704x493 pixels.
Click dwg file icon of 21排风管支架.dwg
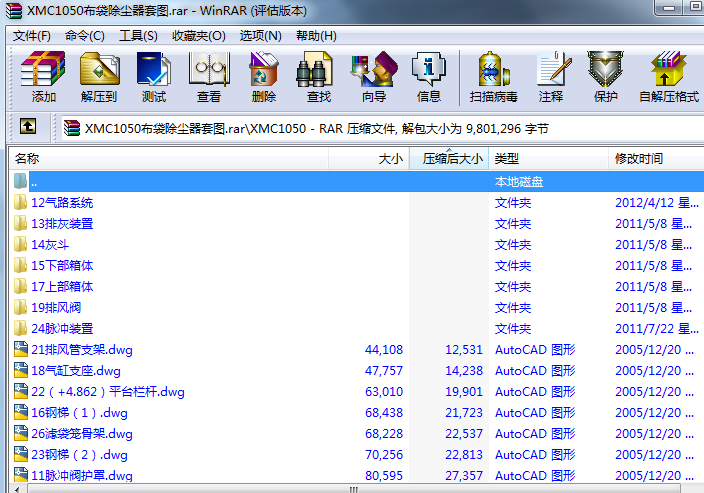(21, 349)
